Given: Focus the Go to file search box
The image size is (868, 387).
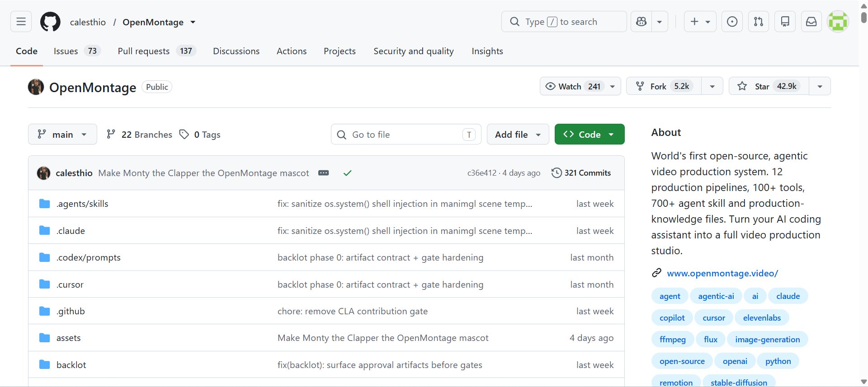Looking at the screenshot, I should click(406, 134).
